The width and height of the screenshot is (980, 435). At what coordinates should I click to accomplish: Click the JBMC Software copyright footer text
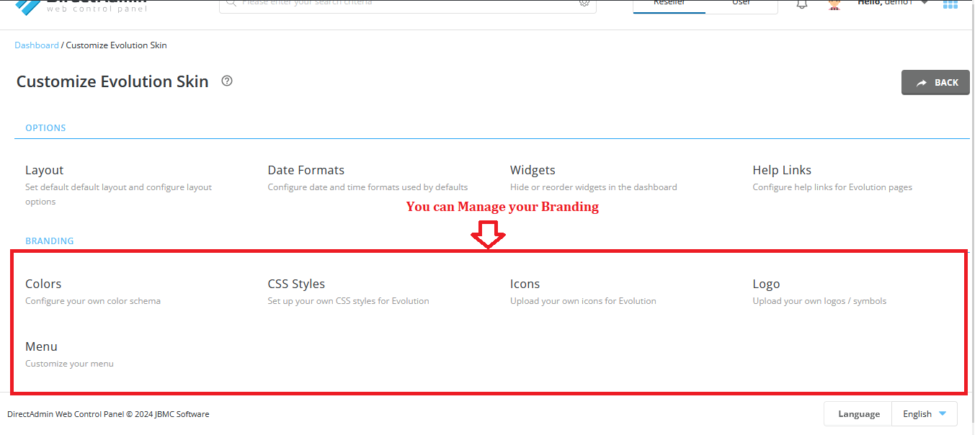point(108,414)
